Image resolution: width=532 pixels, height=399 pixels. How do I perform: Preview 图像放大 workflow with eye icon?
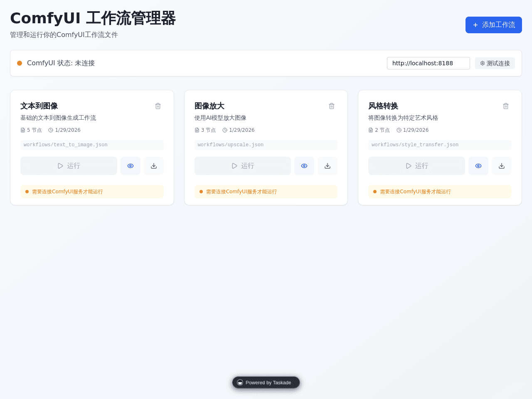click(x=304, y=166)
